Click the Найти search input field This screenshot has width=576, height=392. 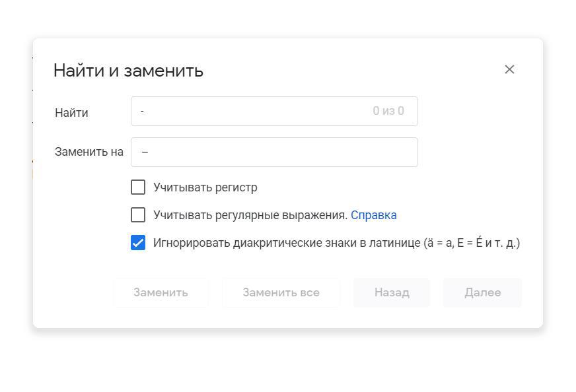pos(251,111)
